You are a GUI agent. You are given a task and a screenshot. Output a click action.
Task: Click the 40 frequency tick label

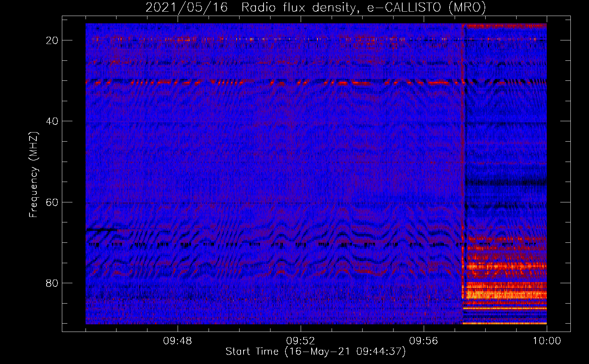(x=52, y=121)
